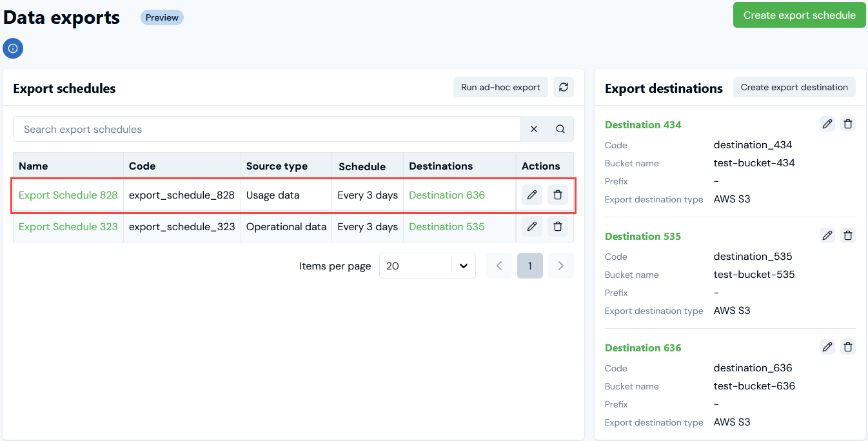
Task: Delete Destination 535
Action: coord(849,236)
